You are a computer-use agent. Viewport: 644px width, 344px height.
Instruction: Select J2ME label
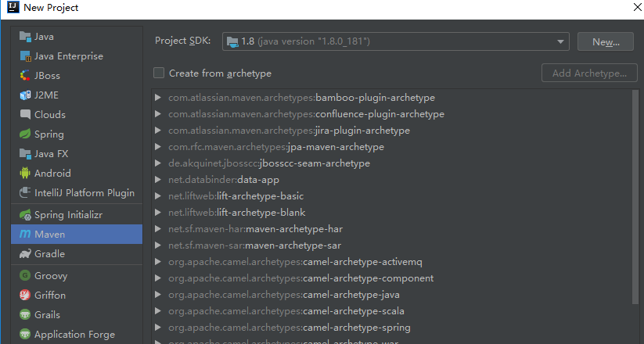coord(46,95)
